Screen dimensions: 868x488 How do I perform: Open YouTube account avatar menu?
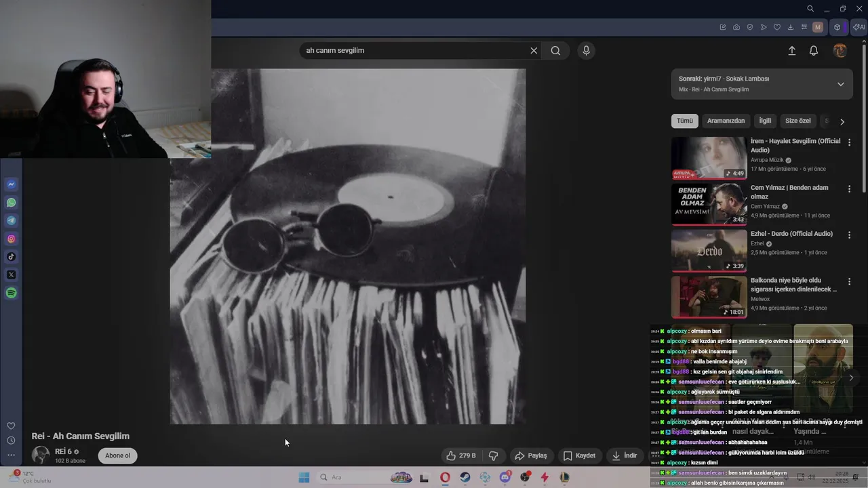[x=840, y=51]
